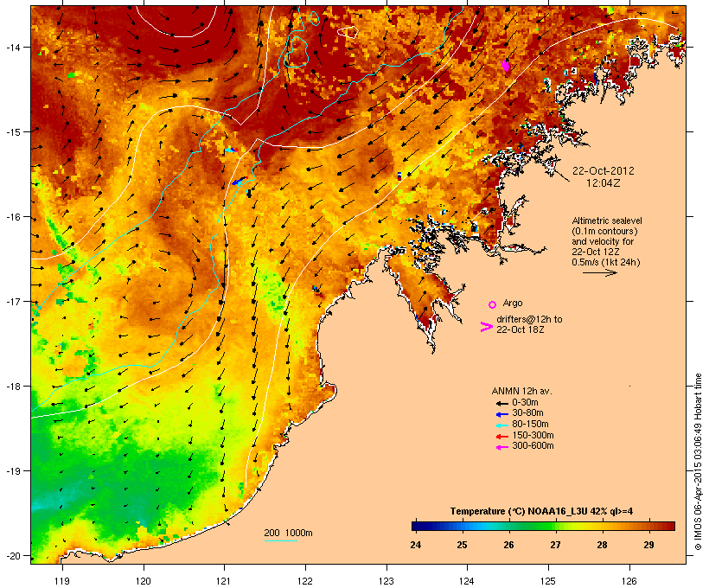709x588 pixels.
Task: Click the Argo legend label
Action: (513, 303)
